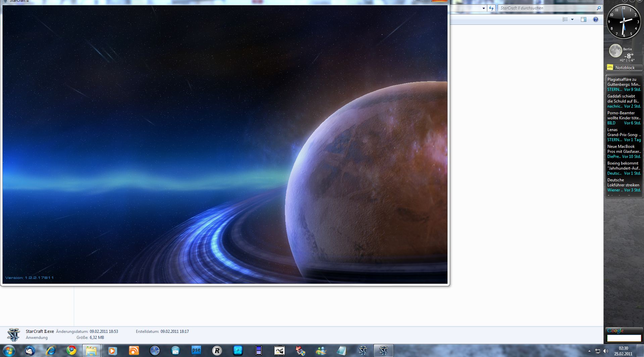Open Explorer help with the question mark icon
Image resolution: width=644 pixels, height=357 pixels.
click(595, 19)
